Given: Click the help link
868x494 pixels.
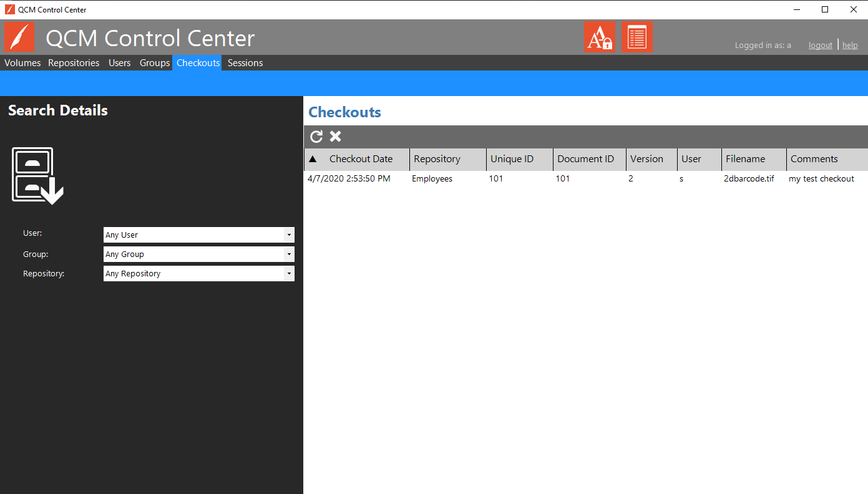Looking at the screenshot, I should click(850, 45).
